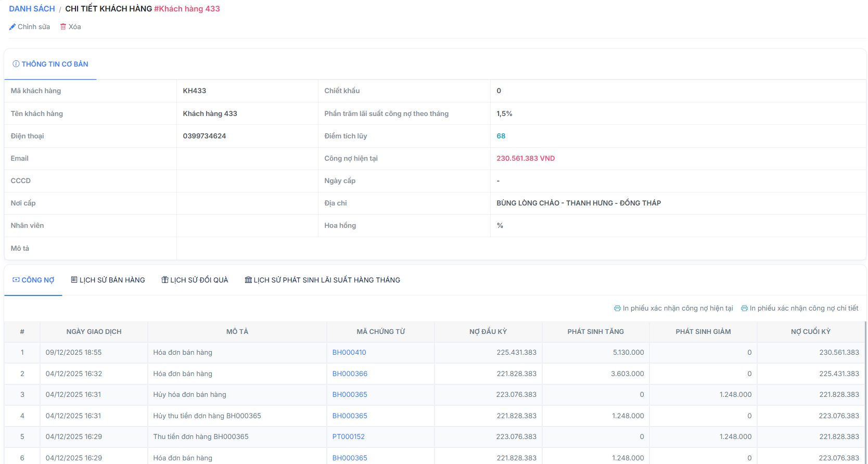Click the Nợ cuối kỳ column header

click(x=810, y=331)
